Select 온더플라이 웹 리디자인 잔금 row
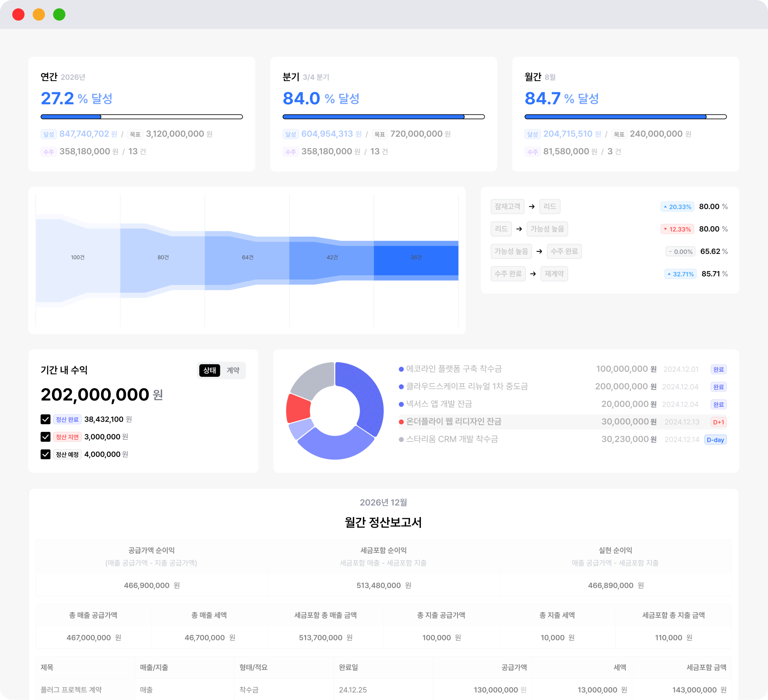 454,422
